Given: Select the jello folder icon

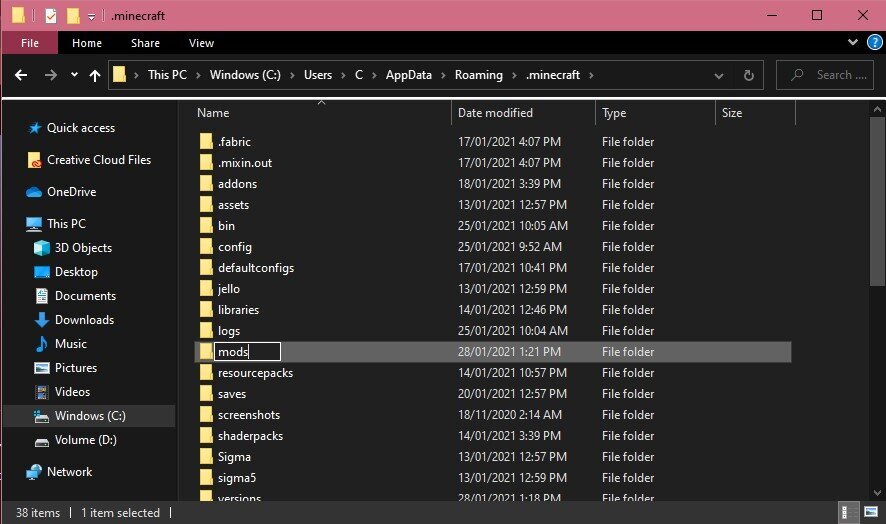Looking at the screenshot, I should pos(206,288).
